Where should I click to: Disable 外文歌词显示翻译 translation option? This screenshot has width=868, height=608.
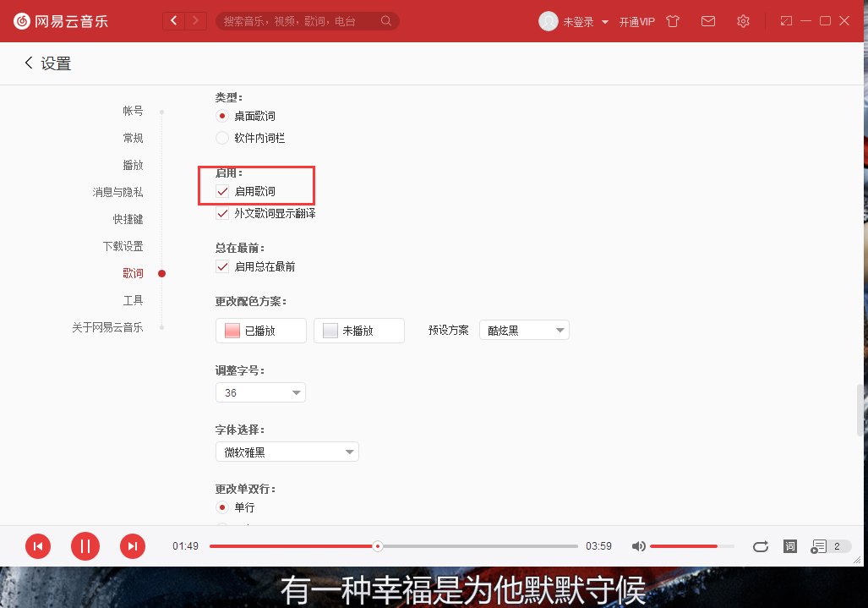221,213
